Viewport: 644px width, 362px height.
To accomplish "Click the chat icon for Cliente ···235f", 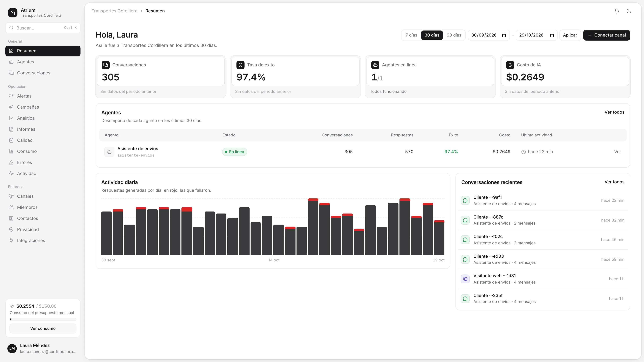I will pos(465,299).
